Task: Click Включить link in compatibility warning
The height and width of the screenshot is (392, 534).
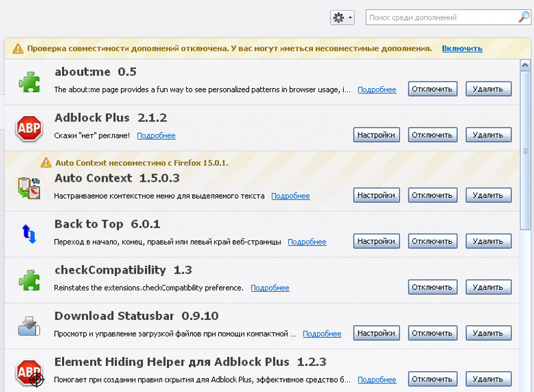Action: [462, 49]
